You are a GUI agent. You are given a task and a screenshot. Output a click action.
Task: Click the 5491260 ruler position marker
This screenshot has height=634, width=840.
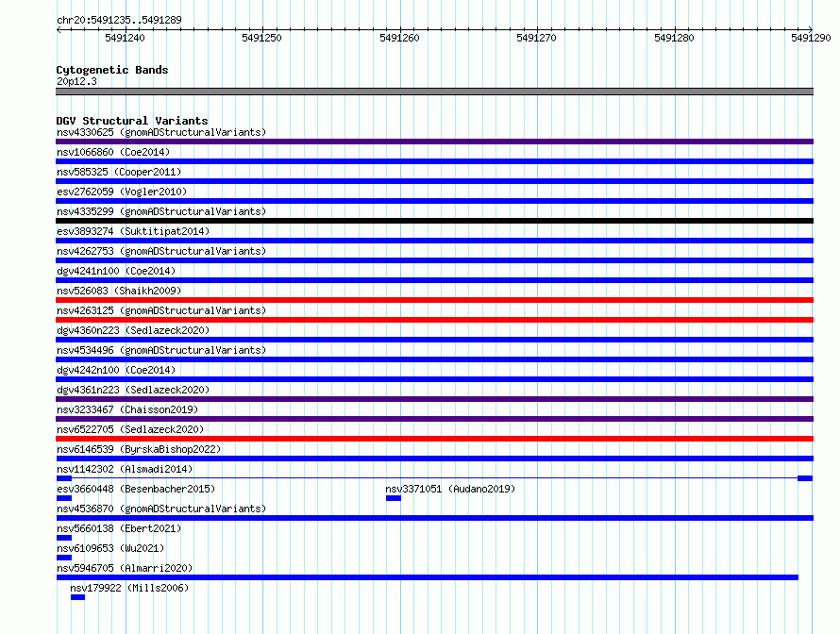(399, 38)
